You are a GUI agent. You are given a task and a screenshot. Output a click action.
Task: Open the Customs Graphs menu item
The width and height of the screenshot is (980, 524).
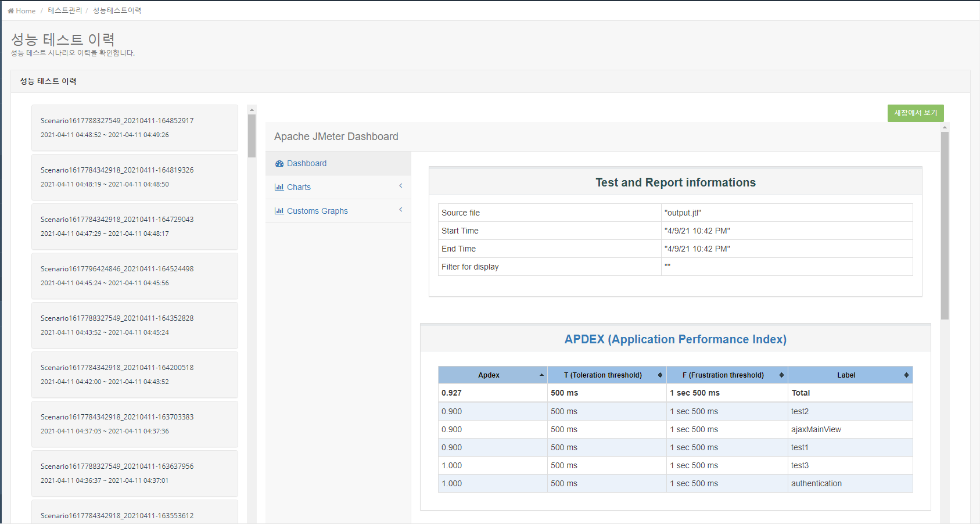338,211
